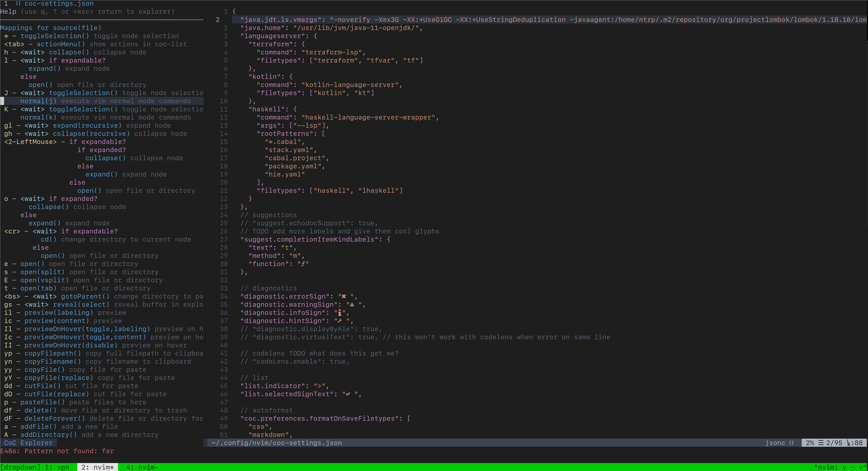Switch to tmux window 4: nvim-
This screenshot has width=868, height=471.
(x=142, y=467)
